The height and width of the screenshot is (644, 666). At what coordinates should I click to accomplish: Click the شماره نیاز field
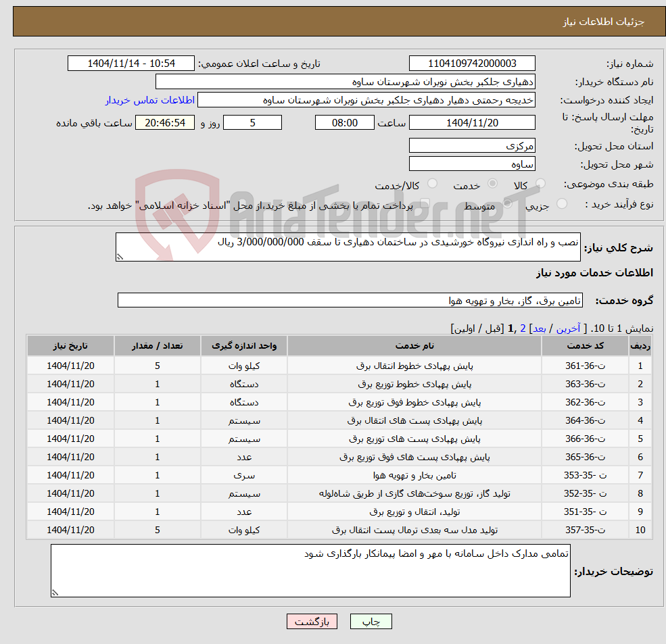pyautogui.click(x=472, y=64)
